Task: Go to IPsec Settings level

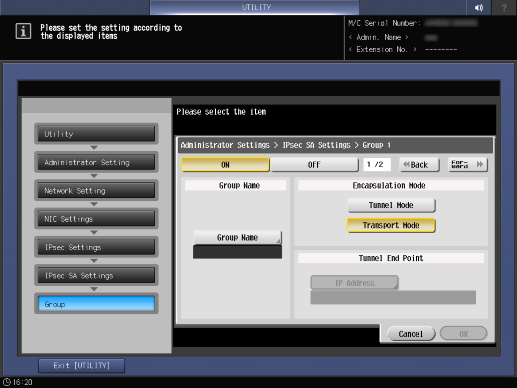Action: click(x=96, y=247)
